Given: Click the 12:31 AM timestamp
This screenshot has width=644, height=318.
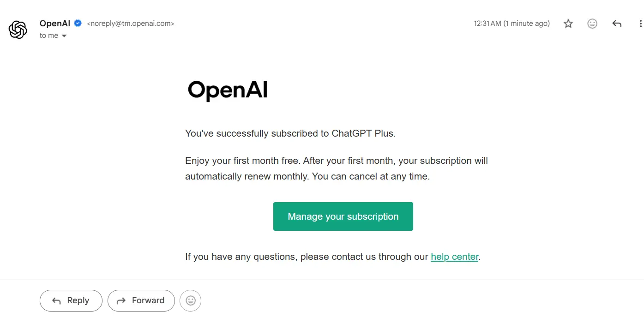Looking at the screenshot, I should [x=512, y=24].
